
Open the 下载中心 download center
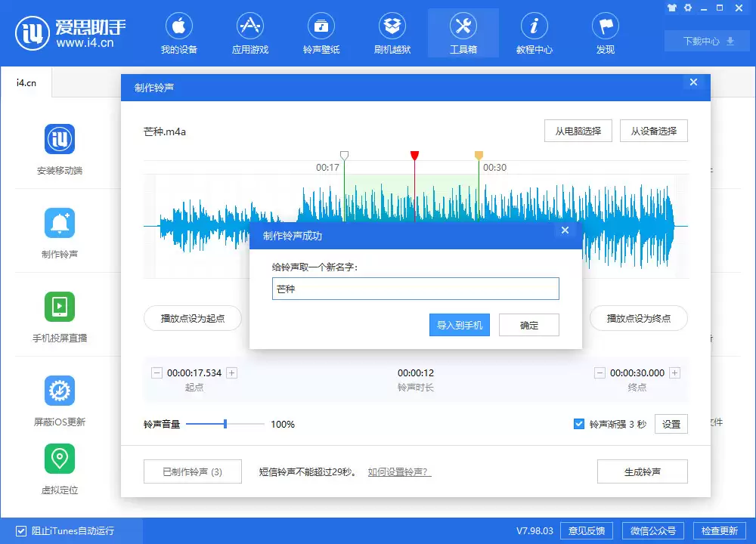point(708,41)
